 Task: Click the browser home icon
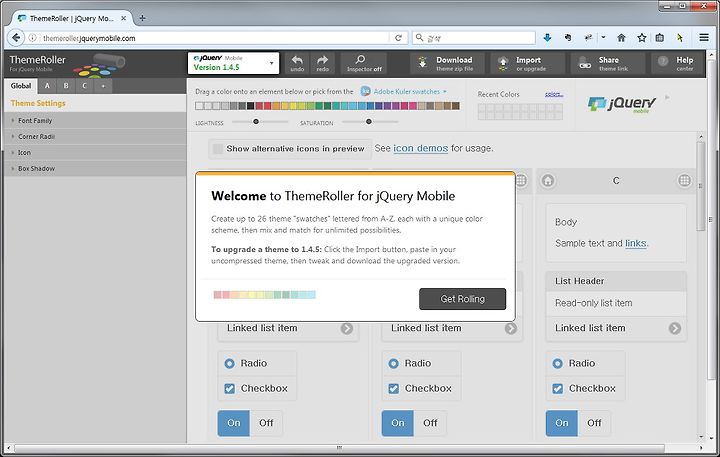[x=621, y=38]
